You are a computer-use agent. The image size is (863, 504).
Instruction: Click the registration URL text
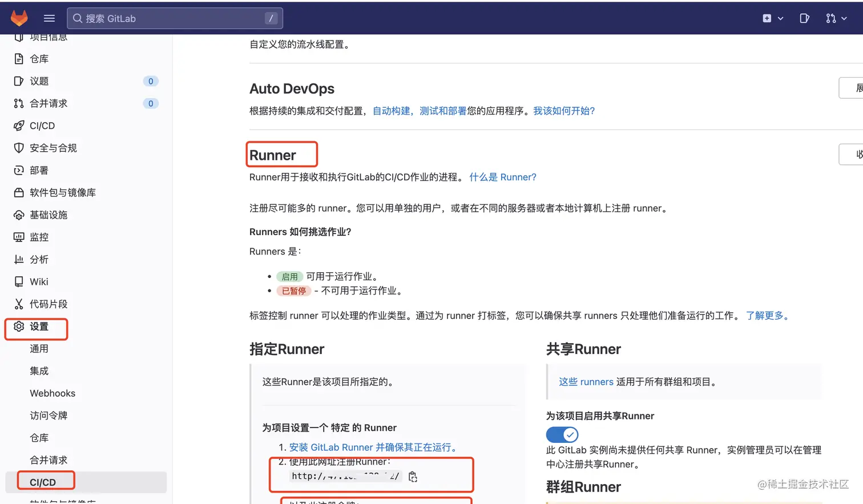tap(345, 476)
